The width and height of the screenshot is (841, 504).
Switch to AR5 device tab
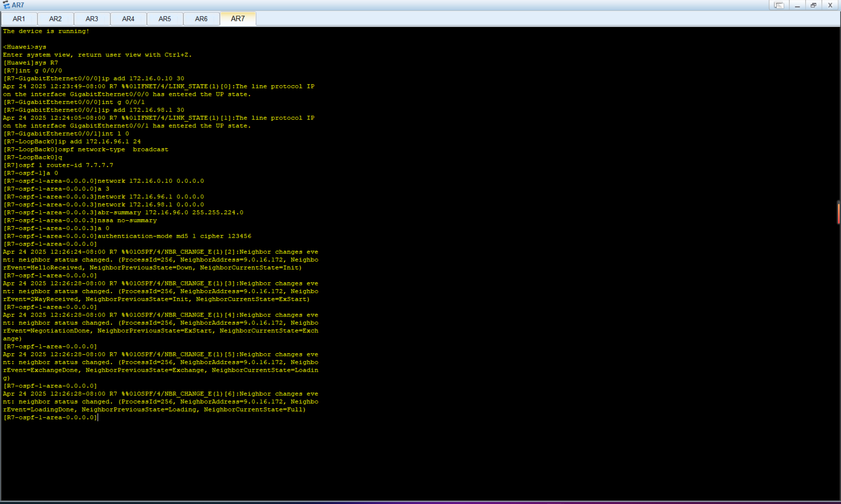tap(165, 19)
